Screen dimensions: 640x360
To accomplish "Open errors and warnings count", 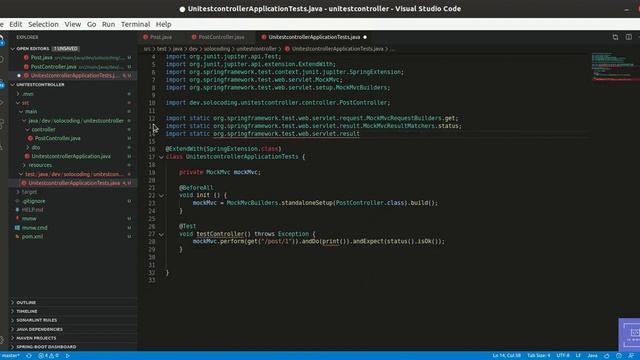I will coord(49,356).
